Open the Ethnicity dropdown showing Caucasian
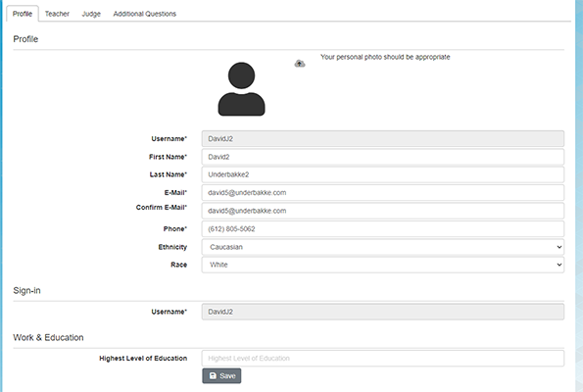 pos(382,247)
